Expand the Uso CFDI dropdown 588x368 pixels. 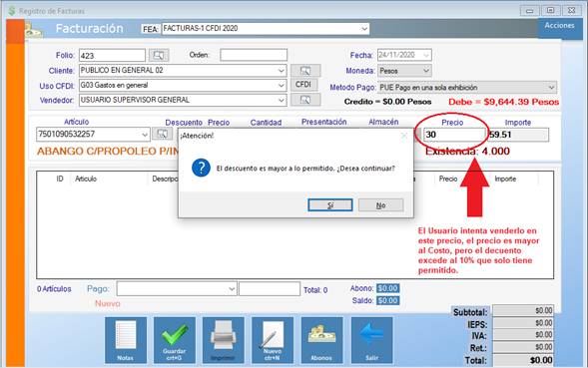[282, 86]
